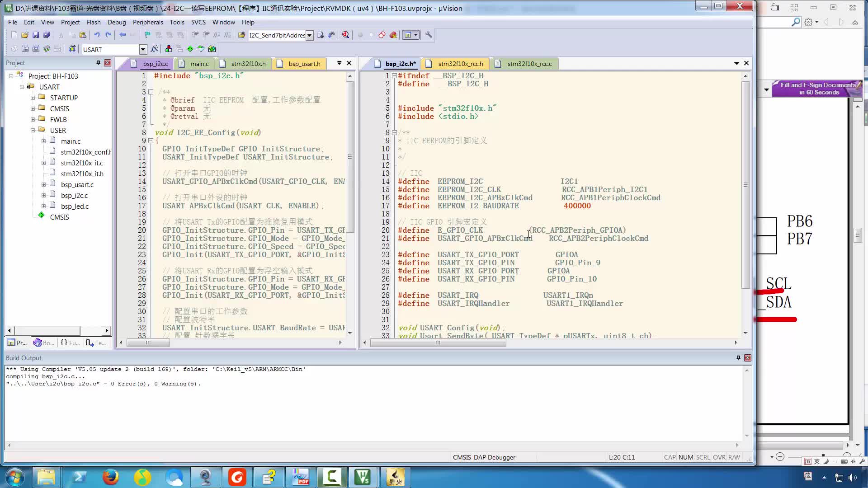The width and height of the screenshot is (868, 488).
Task: Navigate backwards with the blue arrow
Action: 123,35
